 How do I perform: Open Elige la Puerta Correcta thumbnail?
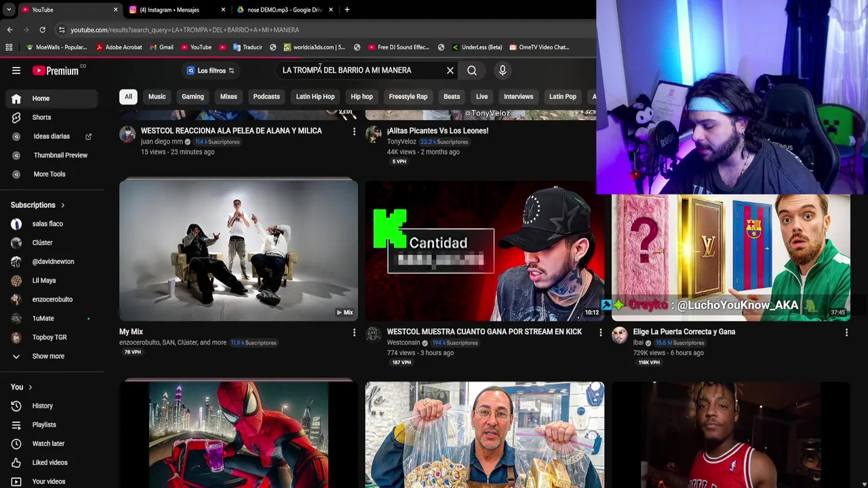pyautogui.click(x=730, y=258)
